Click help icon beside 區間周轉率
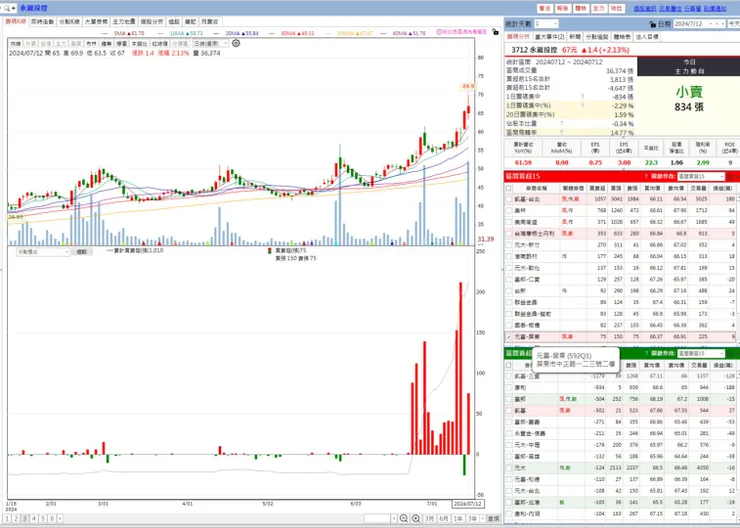740x528 pixels. click(x=562, y=133)
